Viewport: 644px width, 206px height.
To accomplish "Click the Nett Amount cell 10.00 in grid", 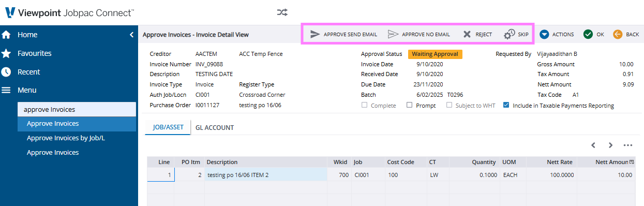I will 606,175.
